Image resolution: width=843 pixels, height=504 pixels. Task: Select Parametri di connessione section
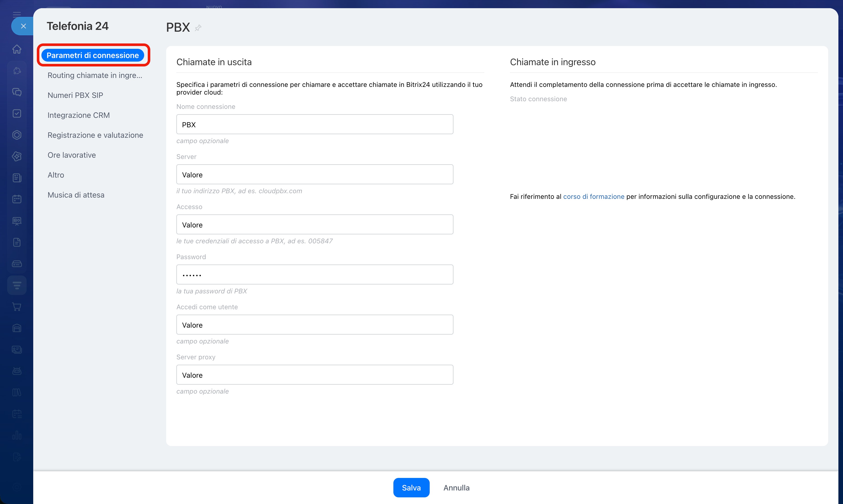pos(93,55)
